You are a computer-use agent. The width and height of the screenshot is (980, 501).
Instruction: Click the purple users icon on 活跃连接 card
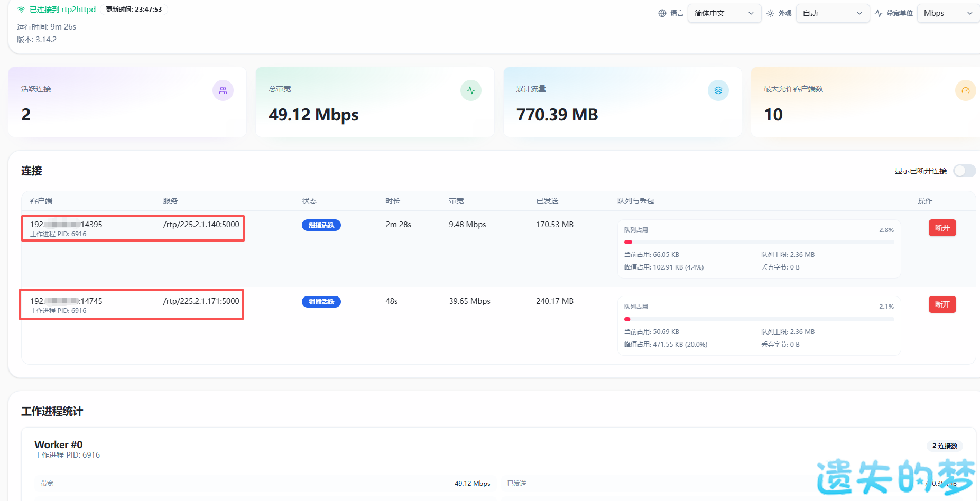pos(223,90)
